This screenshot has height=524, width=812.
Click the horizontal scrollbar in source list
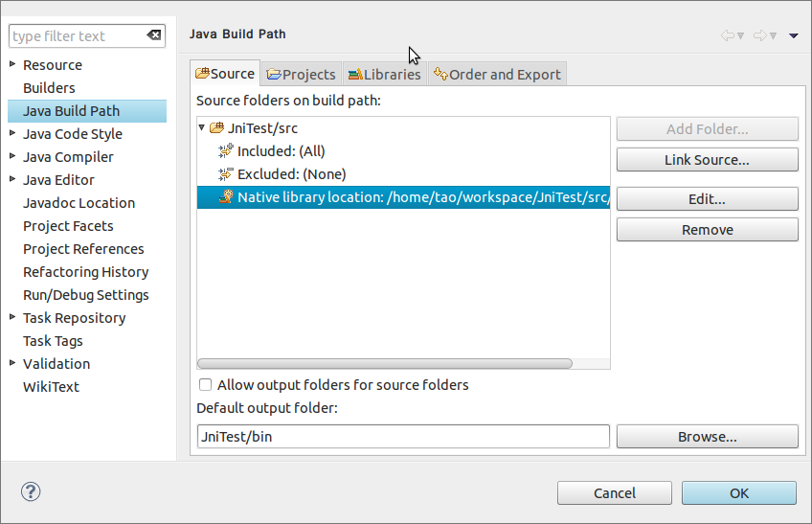pyautogui.click(x=385, y=364)
